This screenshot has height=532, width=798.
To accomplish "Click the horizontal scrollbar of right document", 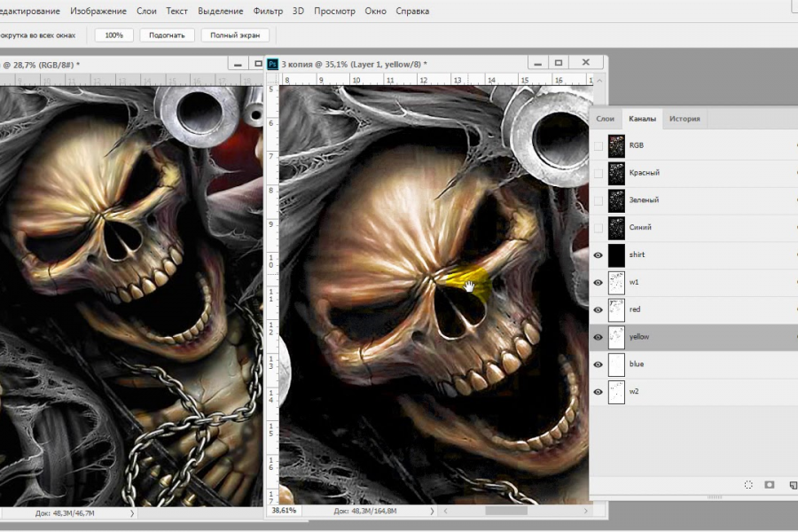I will pos(505,512).
